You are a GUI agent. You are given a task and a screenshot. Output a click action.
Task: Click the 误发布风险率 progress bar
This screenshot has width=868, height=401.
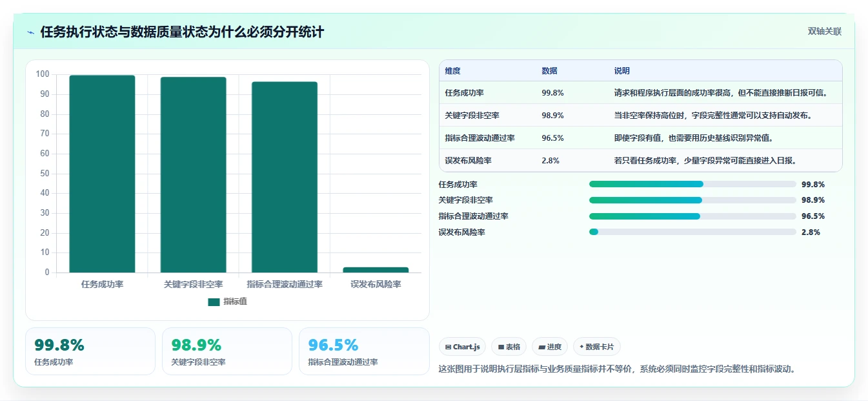[x=692, y=232]
